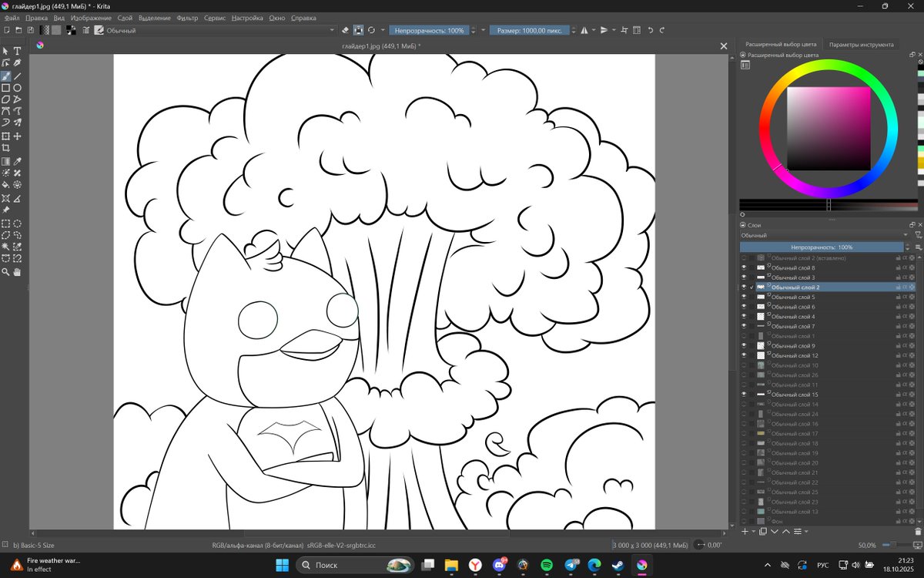Image resolution: width=924 pixels, height=578 pixels.
Task: Click the Undo arrow in toolbar
Action: 651,30
